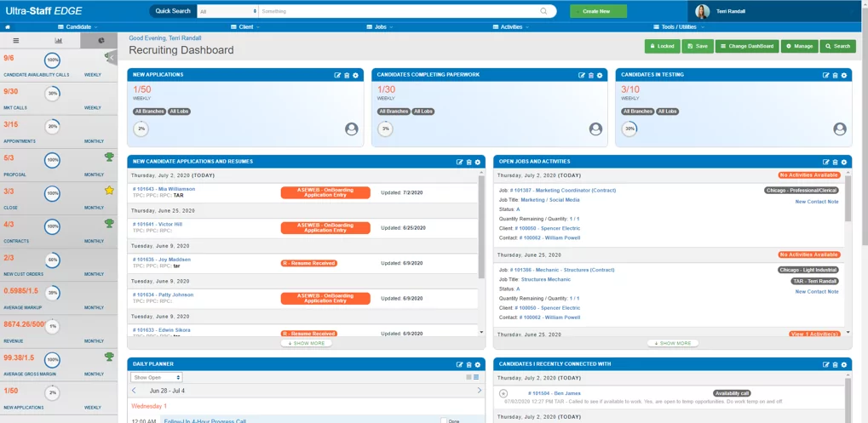Open the Jobs menu
Viewport: 868px width, 423px height.
coord(380,26)
